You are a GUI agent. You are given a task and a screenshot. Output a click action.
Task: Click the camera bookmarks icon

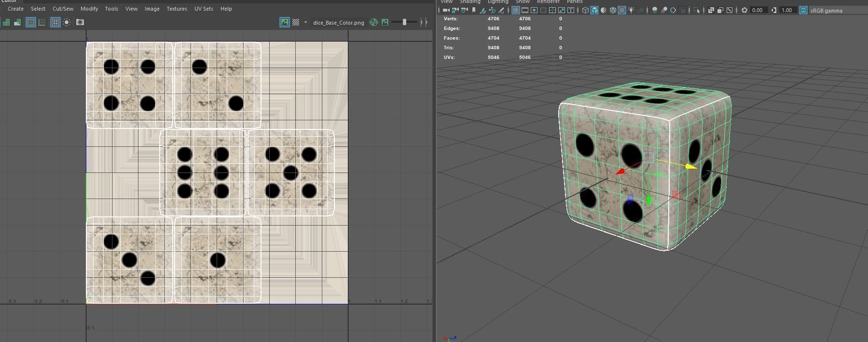tap(474, 10)
